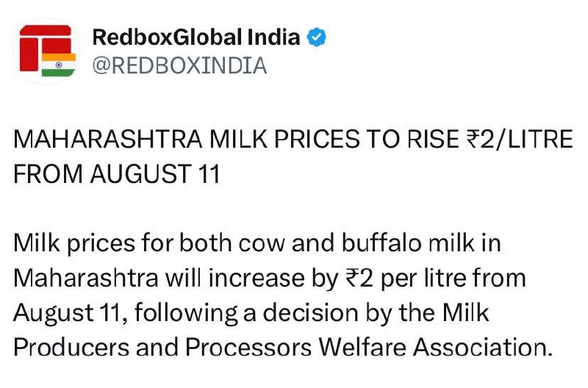Open the @REDBOXINDIA handle link
Screen dimensions: 588x388
(179, 65)
